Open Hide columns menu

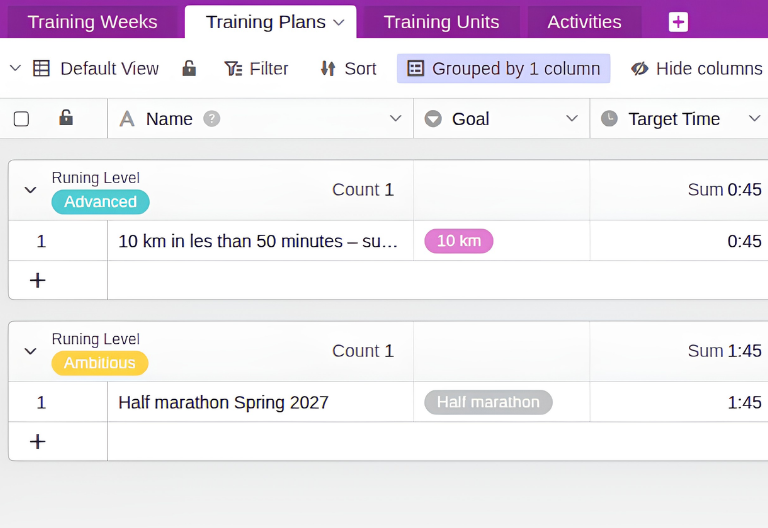697,69
